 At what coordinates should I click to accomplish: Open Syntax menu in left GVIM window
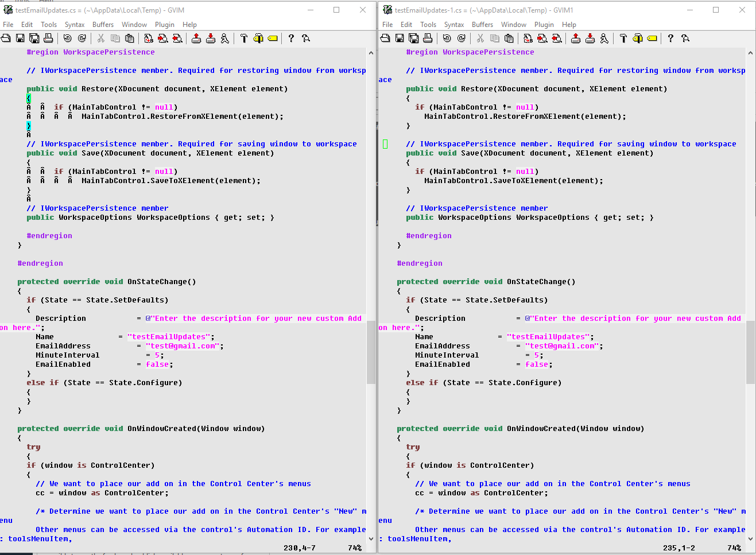click(x=75, y=25)
